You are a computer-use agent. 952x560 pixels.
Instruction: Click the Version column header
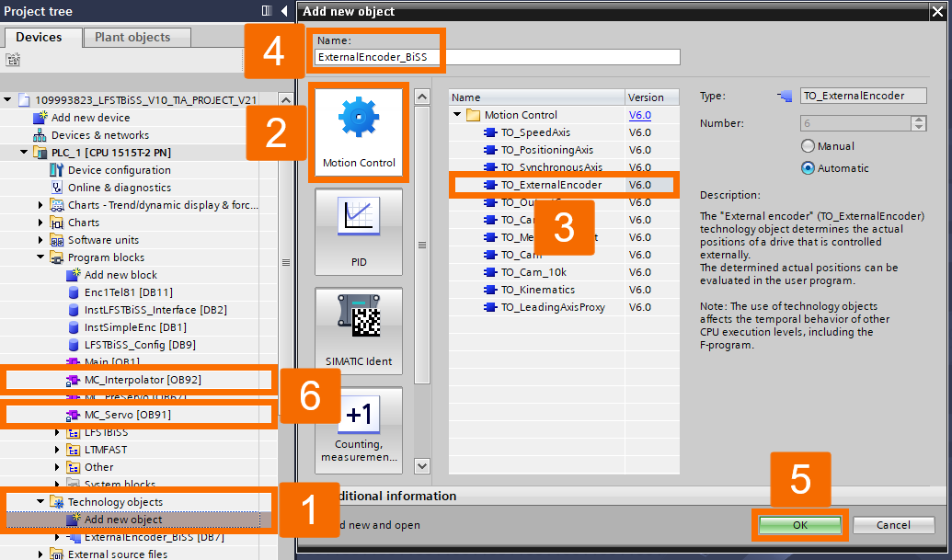click(x=652, y=97)
